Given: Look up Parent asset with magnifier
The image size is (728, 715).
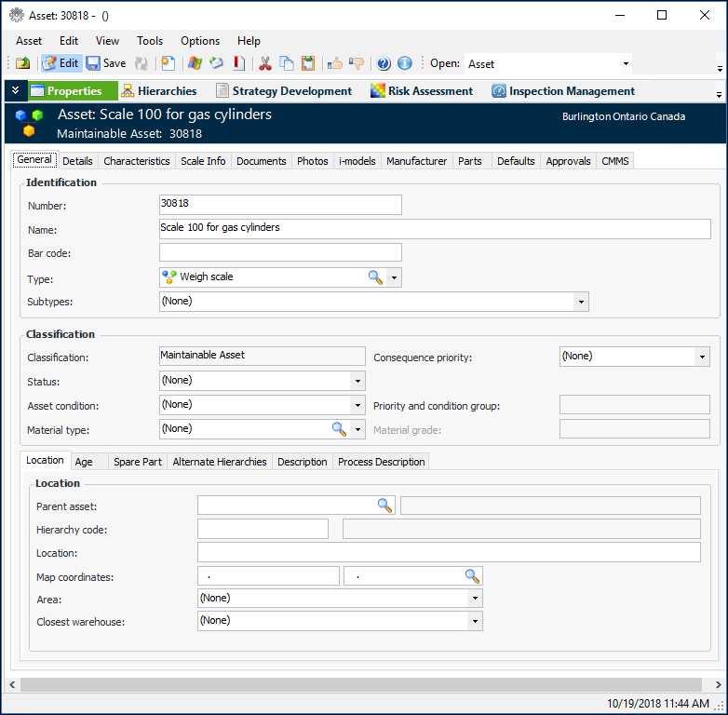Looking at the screenshot, I should 384,506.
